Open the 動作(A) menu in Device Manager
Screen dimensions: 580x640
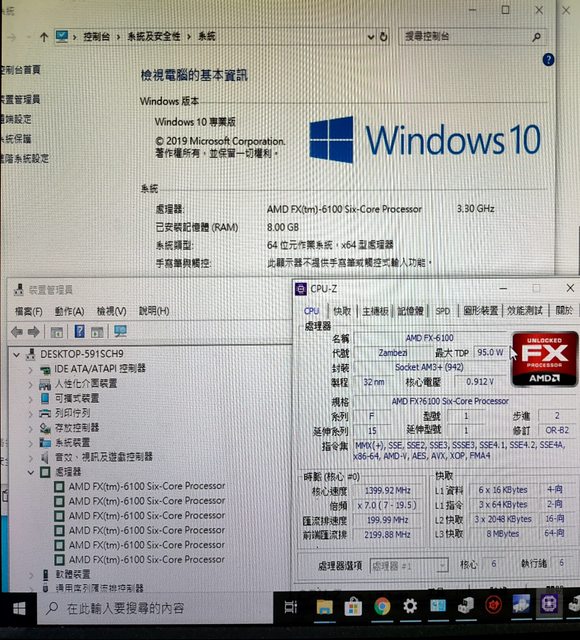coord(69,311)
